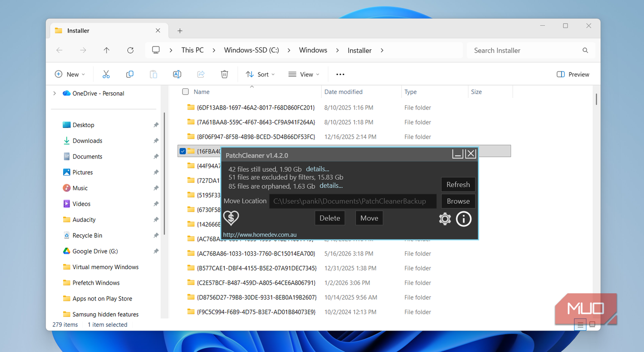Screen dimensions: 644x352
Task: Select the {6DF13AB8-1697-46A2 folder row
Action: (344, 108)
